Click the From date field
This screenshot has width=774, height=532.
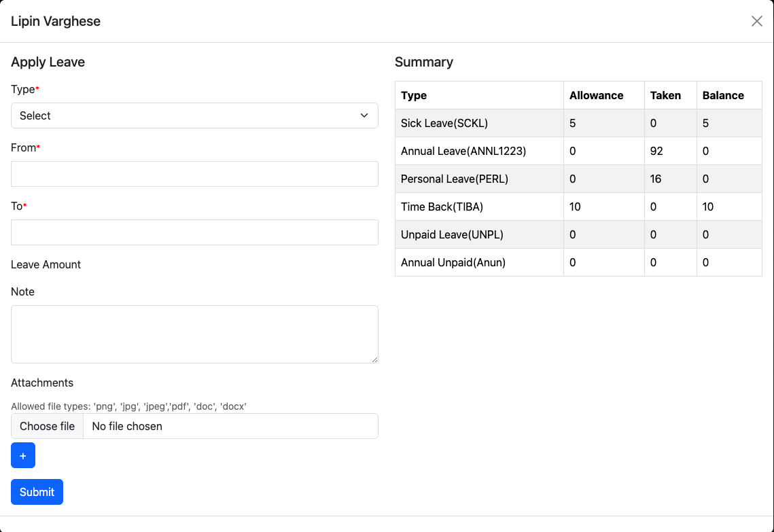(x=194, y=174)
